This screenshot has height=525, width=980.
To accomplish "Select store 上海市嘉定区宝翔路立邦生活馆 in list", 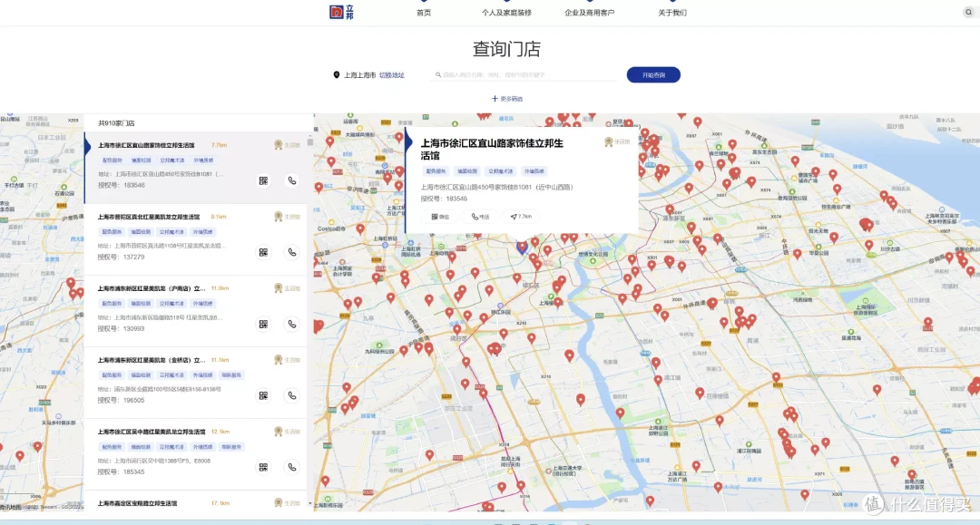I will pos(138,503).
